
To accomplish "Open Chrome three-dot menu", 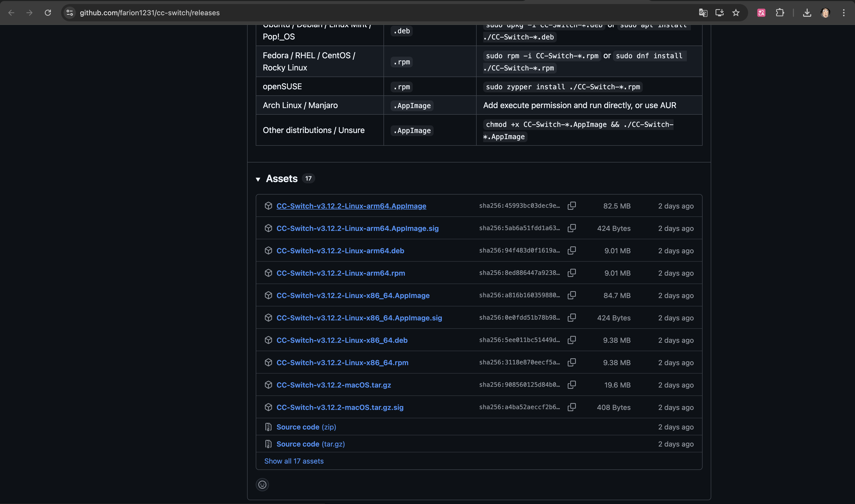I will 844,13.
